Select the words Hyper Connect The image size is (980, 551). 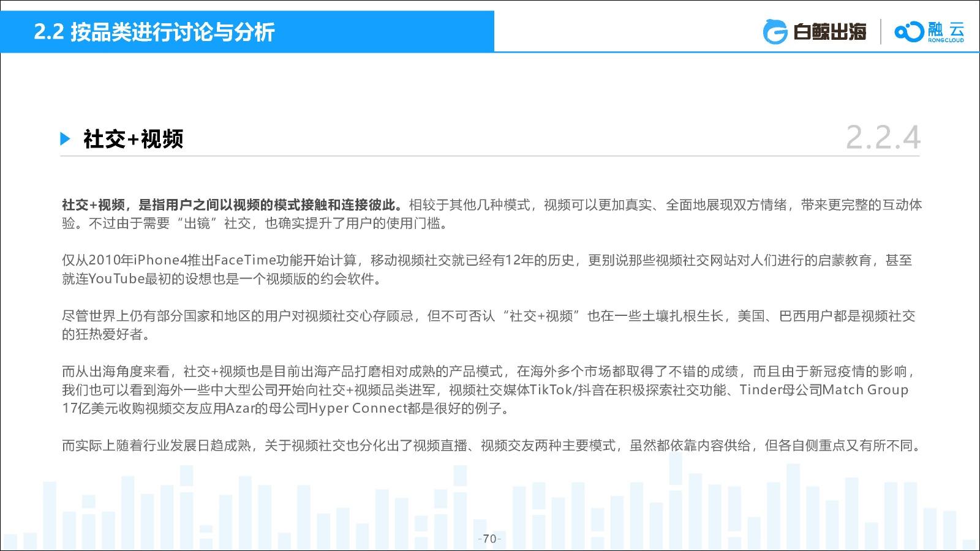(x=358, y=408)
